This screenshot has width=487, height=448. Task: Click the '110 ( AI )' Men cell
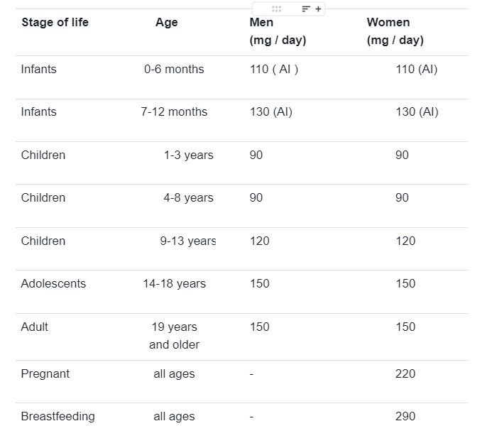(x=274, y=70)
